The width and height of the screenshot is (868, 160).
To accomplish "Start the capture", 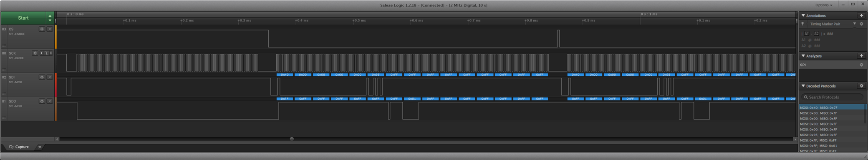I will click(x=23, y=18).
